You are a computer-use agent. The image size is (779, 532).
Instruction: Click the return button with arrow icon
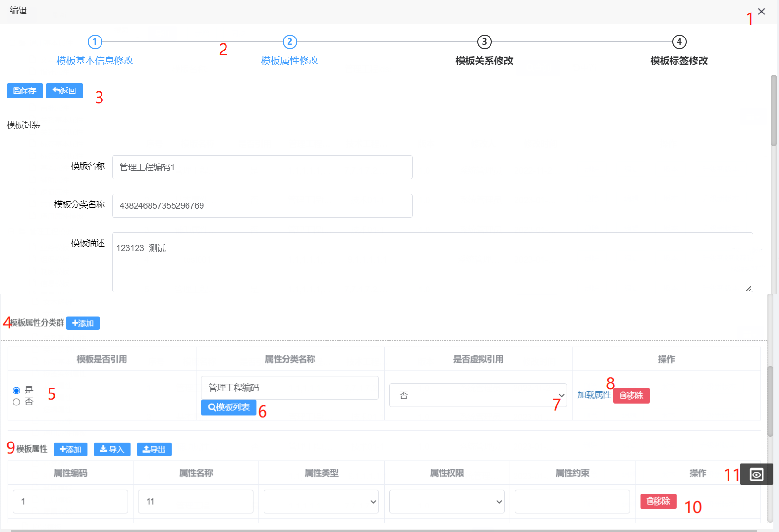(64, 90)
